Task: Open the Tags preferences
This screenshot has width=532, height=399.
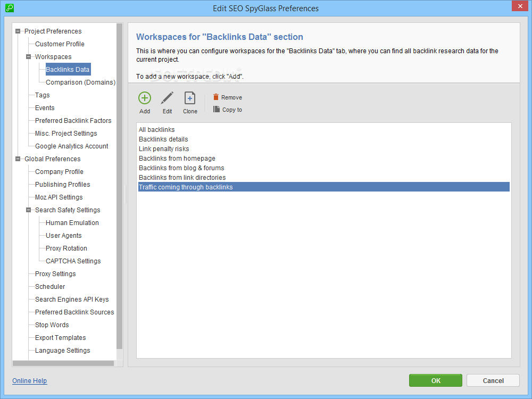Action: point(43,95)
